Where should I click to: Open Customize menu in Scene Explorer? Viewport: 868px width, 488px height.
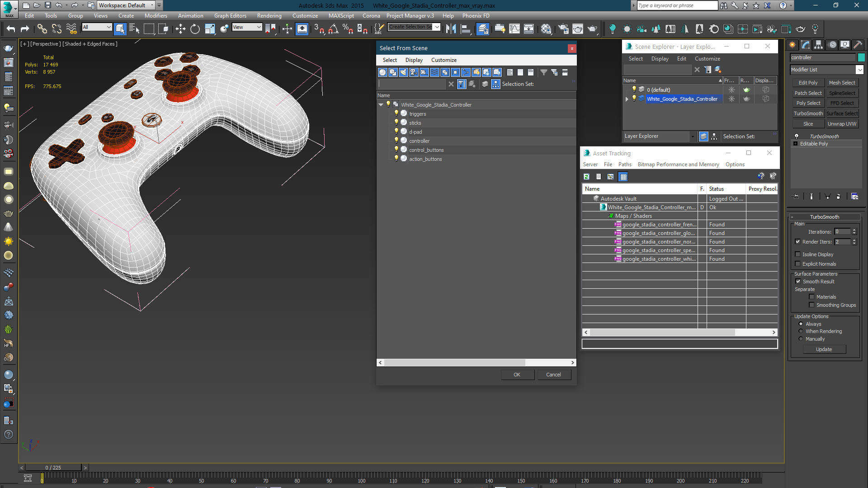[x=707, y=59]
